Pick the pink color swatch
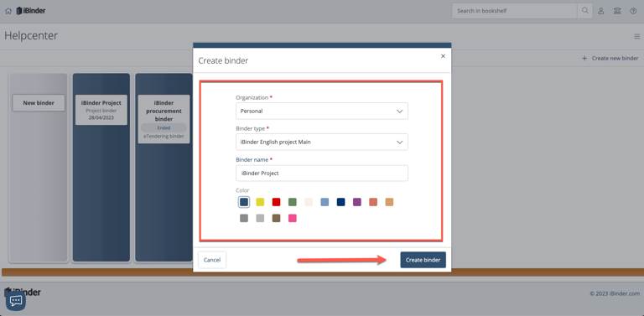 click(293, 218)
